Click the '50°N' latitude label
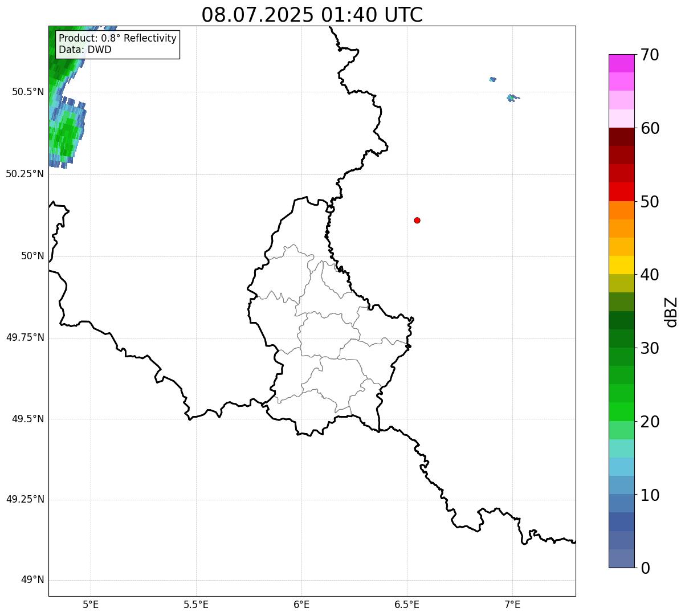This screenshot has width=685, height=616. click(32, 256)
